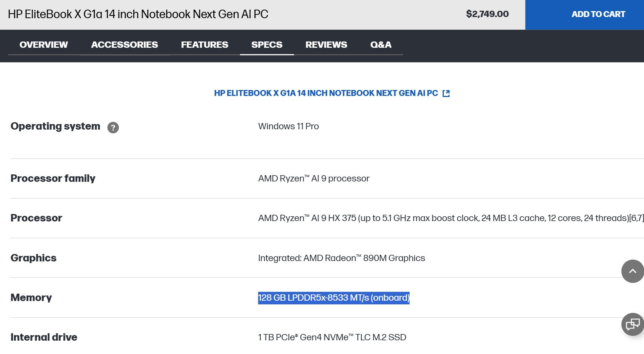Image resolution: width=644 pixels, height=354 pixels.
Task: Click the 'Graphics' label
Action: (33, 258)
